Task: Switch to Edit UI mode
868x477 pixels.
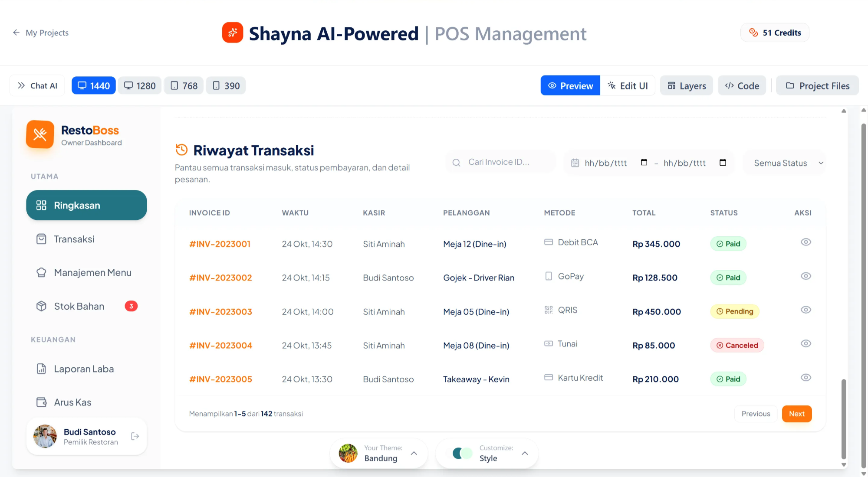Action: click(x=627, y=85)
